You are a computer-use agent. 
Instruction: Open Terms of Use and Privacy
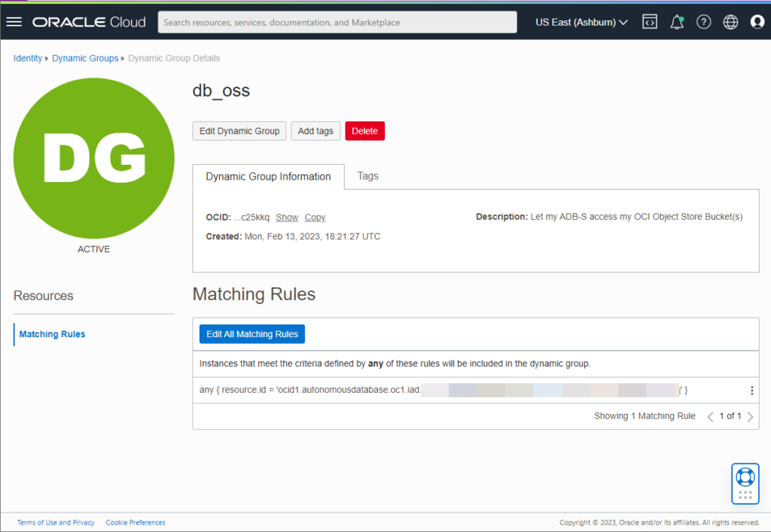pyautogui.click(x=56, y=522)
